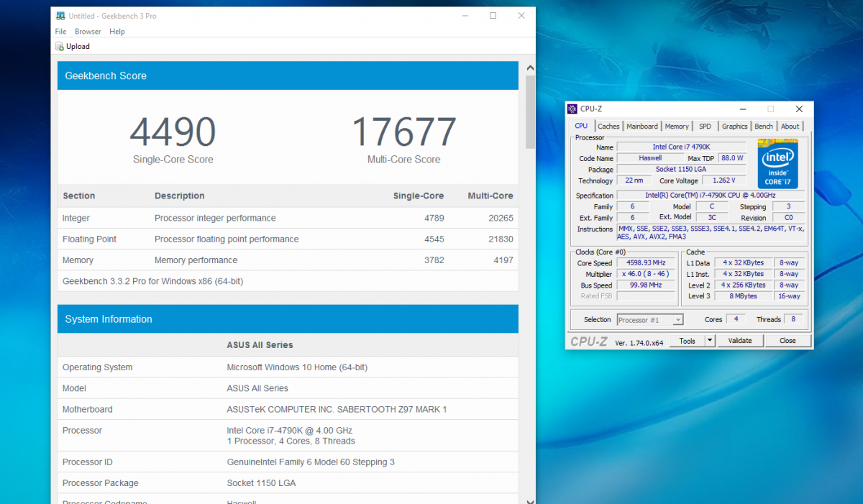
Task: Click the Tools button in CPU-Z
Action: click(688, 341)
